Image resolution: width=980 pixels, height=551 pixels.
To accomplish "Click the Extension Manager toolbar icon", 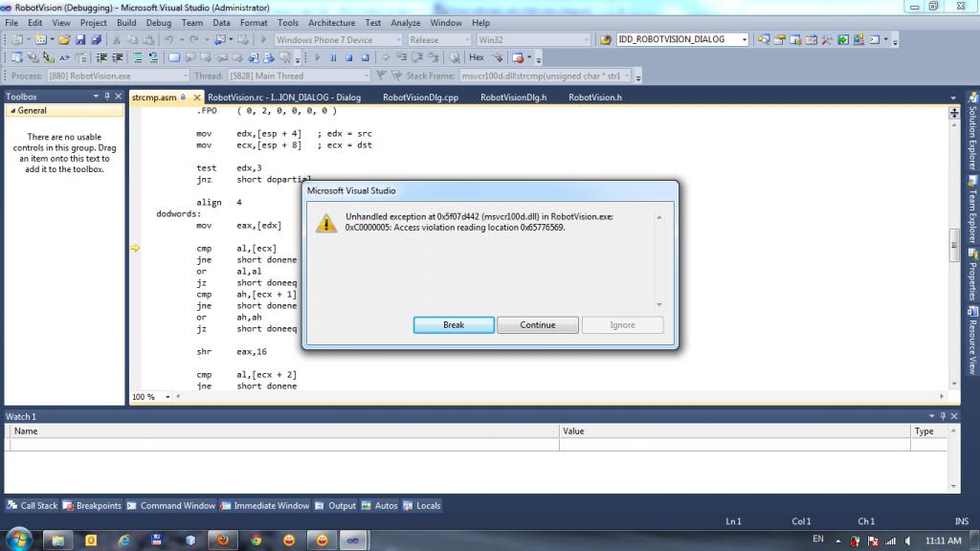I will click(x=858, y=39).
